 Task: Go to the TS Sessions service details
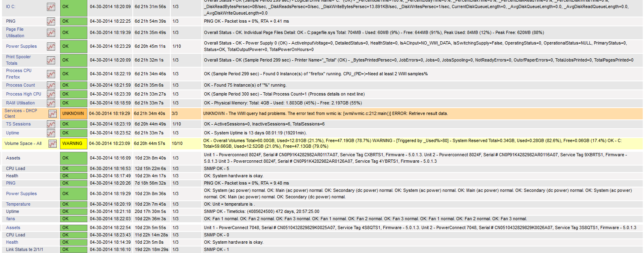(18, 124)
